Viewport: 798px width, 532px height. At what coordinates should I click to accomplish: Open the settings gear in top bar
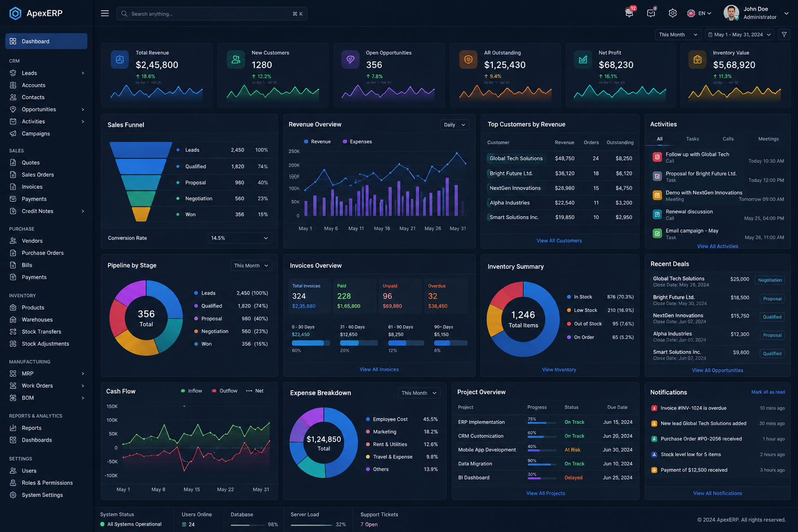[673, 14]
